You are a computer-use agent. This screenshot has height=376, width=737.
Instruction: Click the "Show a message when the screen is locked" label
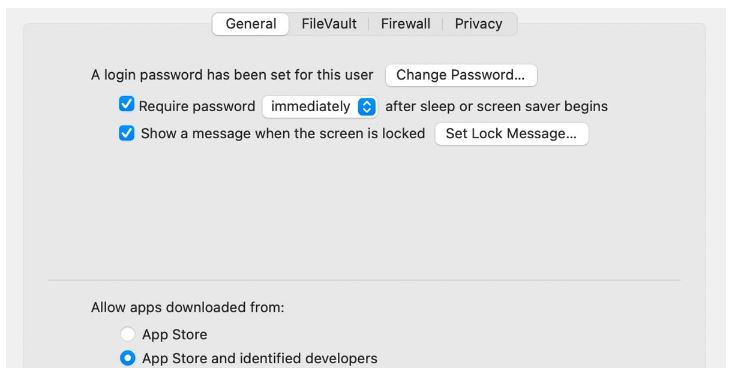[283, 133]
